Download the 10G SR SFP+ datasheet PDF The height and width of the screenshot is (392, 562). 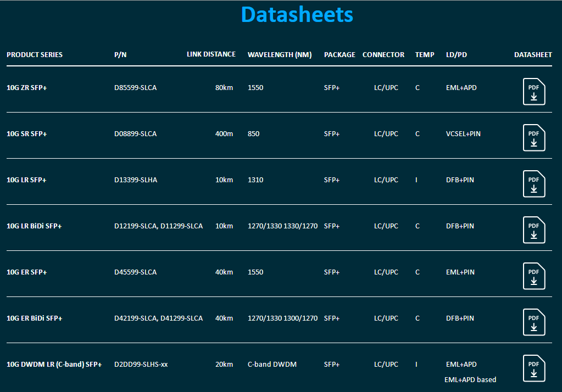pyautogui.click(x=534, y=138)
